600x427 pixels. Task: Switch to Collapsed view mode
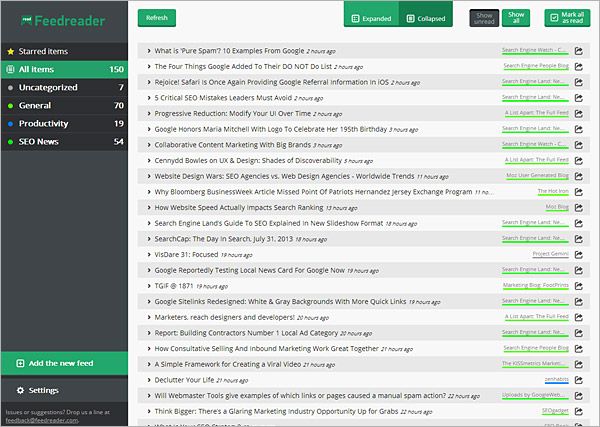coord(427,18)
